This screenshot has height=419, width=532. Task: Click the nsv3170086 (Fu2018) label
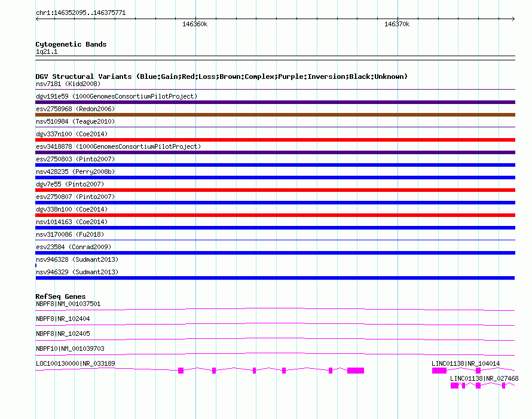[70, 234]
